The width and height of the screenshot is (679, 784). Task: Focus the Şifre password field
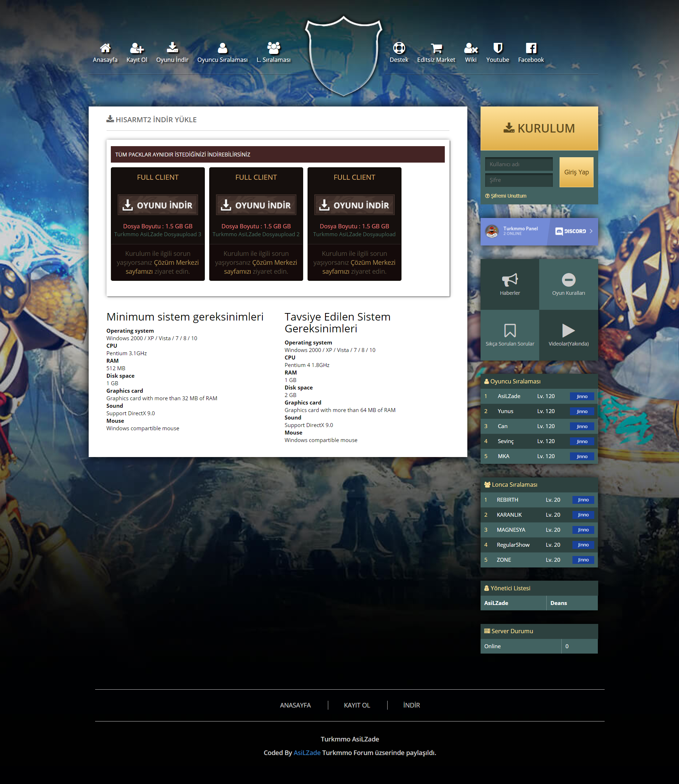coord(519,180)
